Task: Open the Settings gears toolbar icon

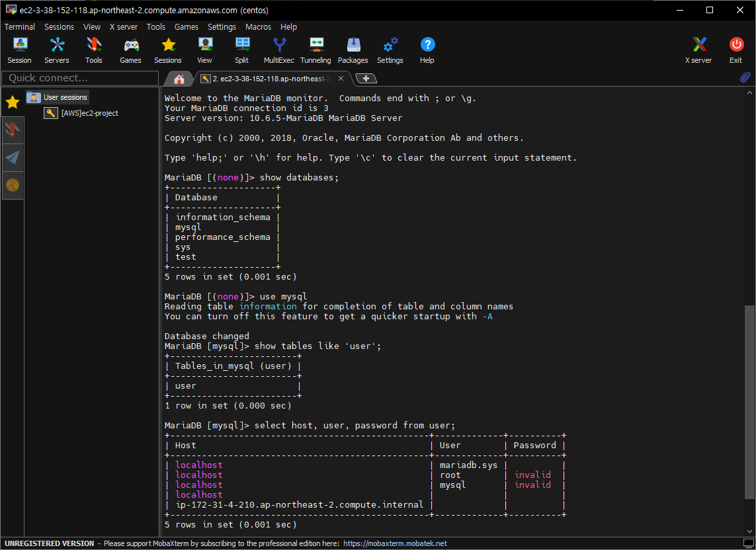Action: pos(390,50)
